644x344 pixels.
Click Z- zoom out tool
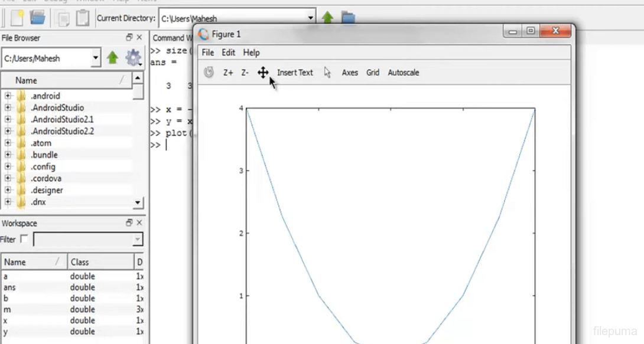tap(245, 73)
